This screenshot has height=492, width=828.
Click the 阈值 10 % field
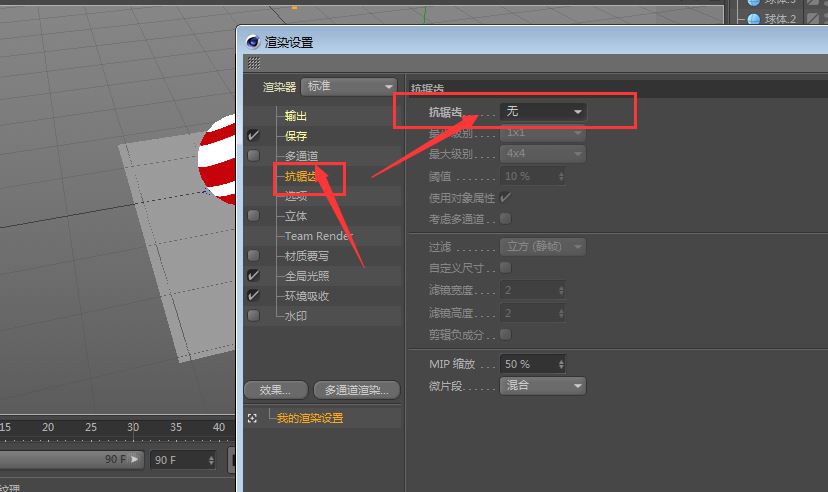point(533,176)
